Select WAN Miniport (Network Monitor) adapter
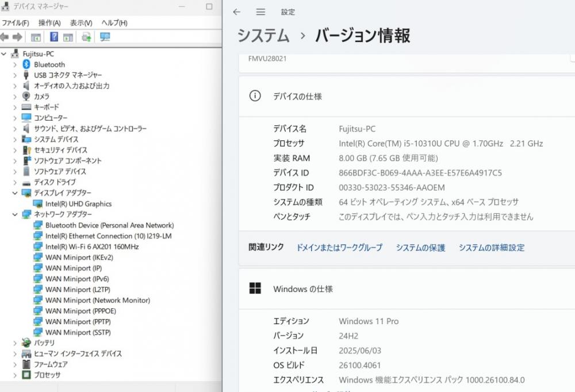The height and width of the screenshot is (392, 575). [x=98, y=300]
